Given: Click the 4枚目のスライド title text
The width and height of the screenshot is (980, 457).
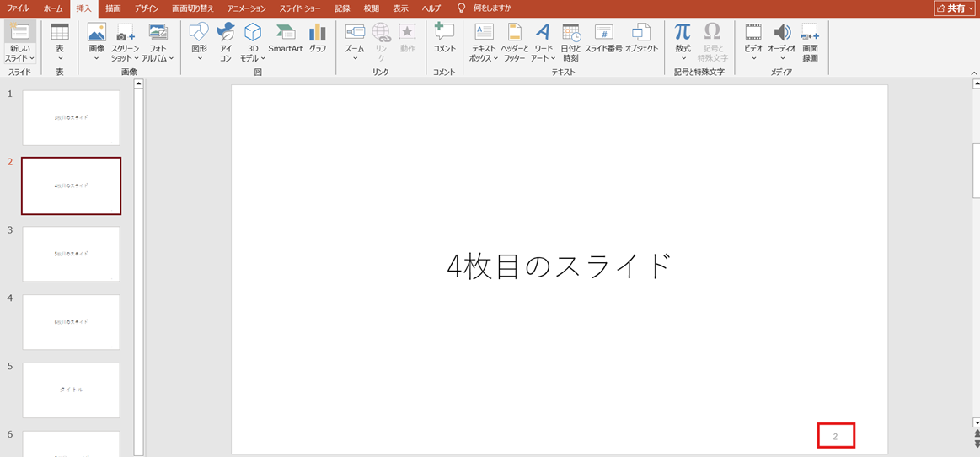Looking at the screenshot, I should point(560,267).
